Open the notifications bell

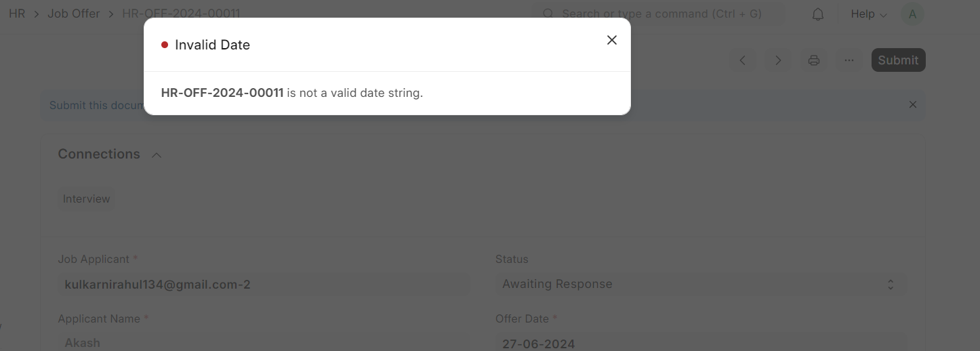pyautogui.click(x=818, y=14)
